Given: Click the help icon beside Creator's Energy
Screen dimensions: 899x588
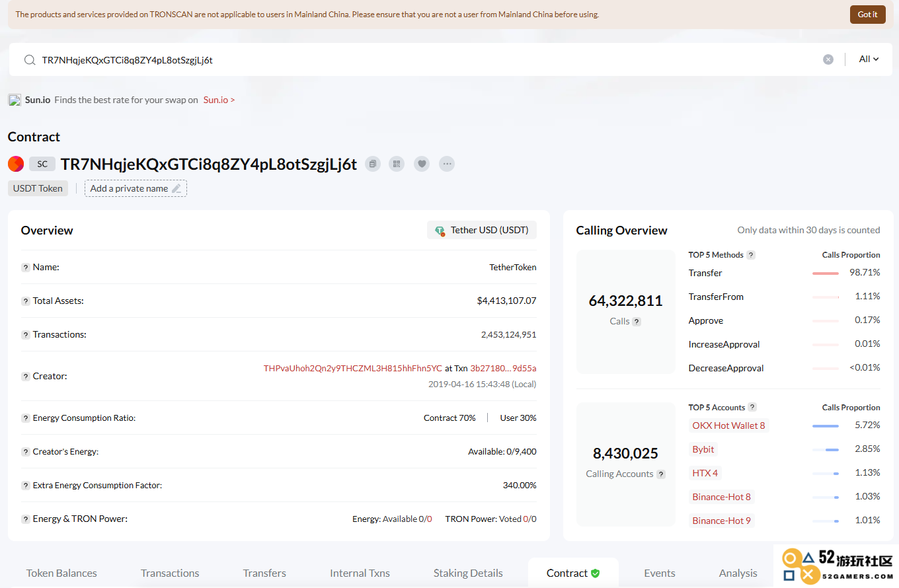Looking at the screenshot, I should tap(26, 452).
